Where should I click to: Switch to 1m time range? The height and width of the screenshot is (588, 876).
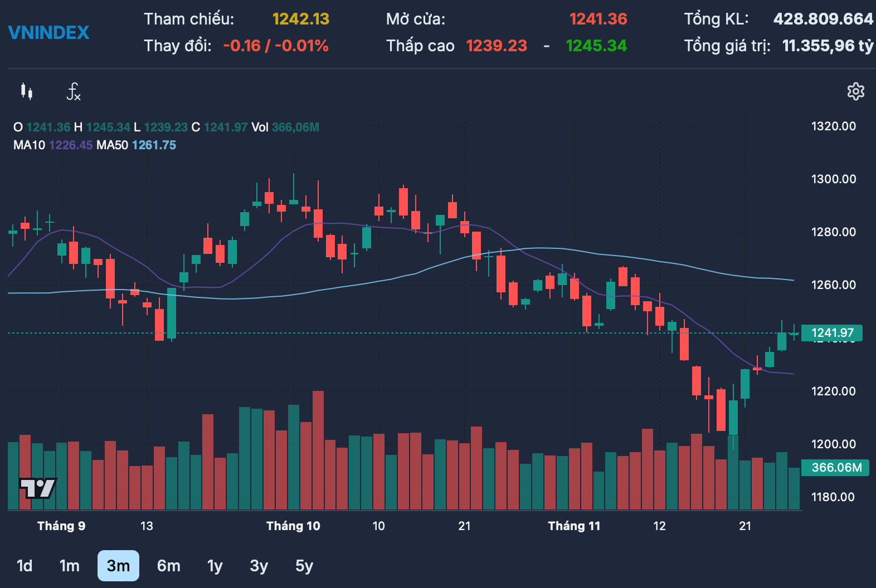[69, 566]
